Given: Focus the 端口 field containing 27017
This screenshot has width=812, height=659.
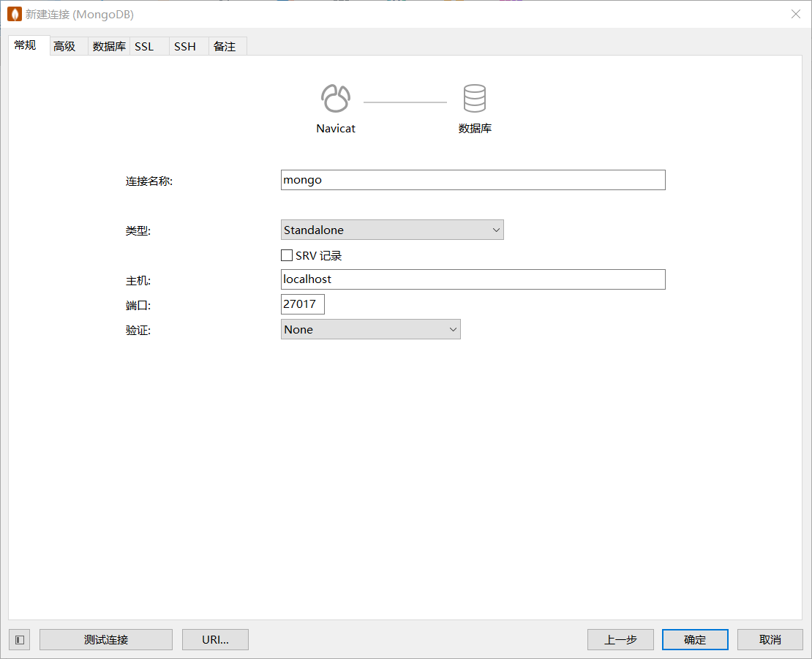Looking at the screenshot, I should coord(302,304).
